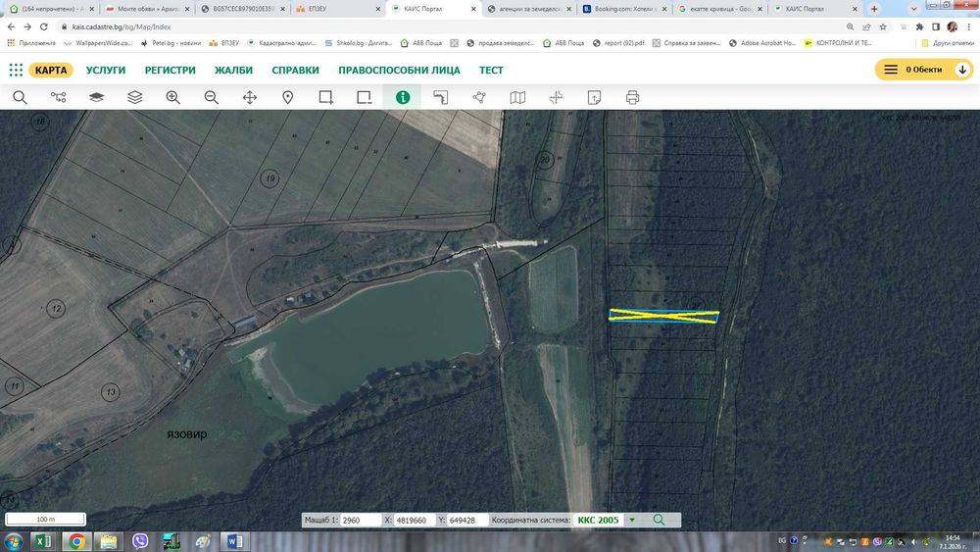Open the СПРАВКИ menu
The width and height of the screenshot is (980, 552).
295,70
